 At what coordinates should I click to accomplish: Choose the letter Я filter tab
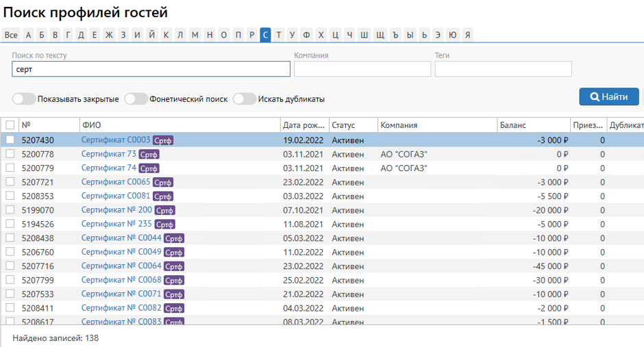pyautogui.click(x=467, y=35)
